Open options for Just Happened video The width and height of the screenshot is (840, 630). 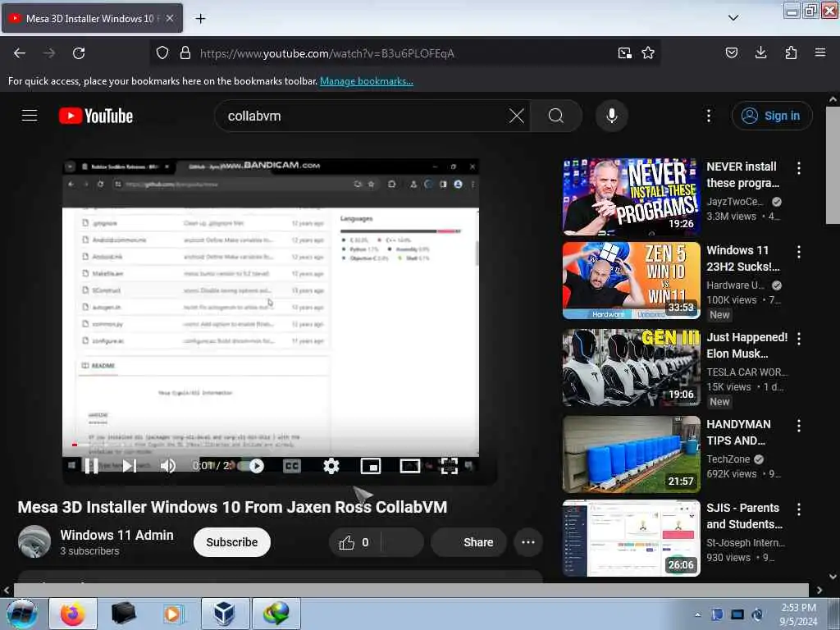click(799, 339)
